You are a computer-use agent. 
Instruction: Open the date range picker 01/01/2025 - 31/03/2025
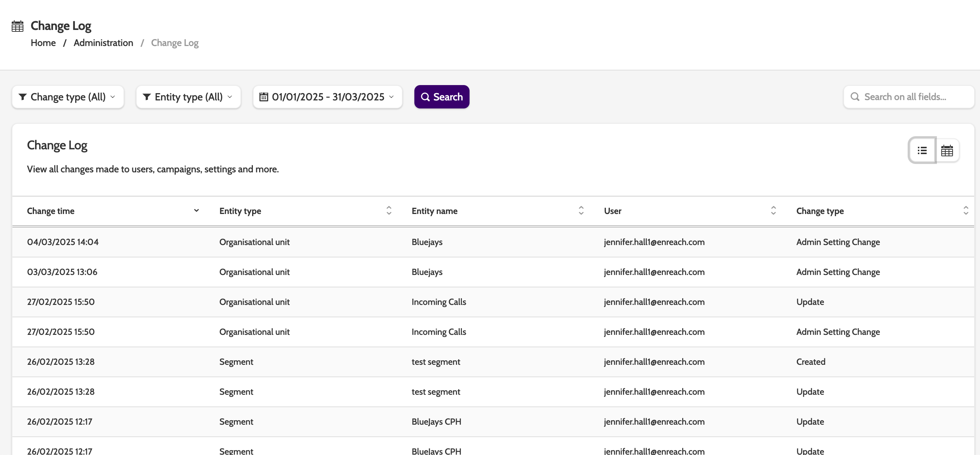tap(327, 97)
